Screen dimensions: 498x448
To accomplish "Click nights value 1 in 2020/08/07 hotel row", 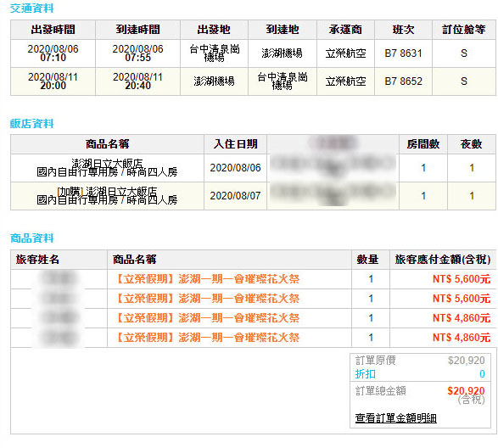I will point(472,196).
